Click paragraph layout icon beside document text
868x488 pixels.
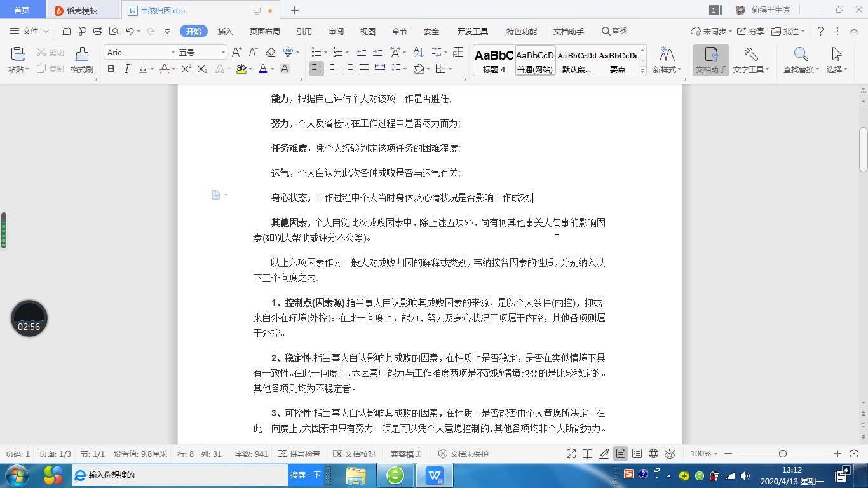216,195
